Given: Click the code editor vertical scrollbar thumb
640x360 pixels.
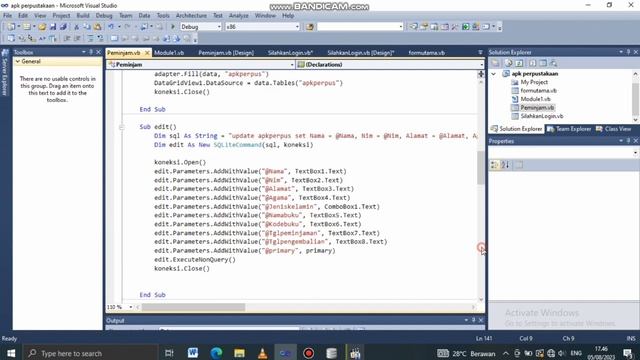Looking at the screenshot, I should click(481, 168).
